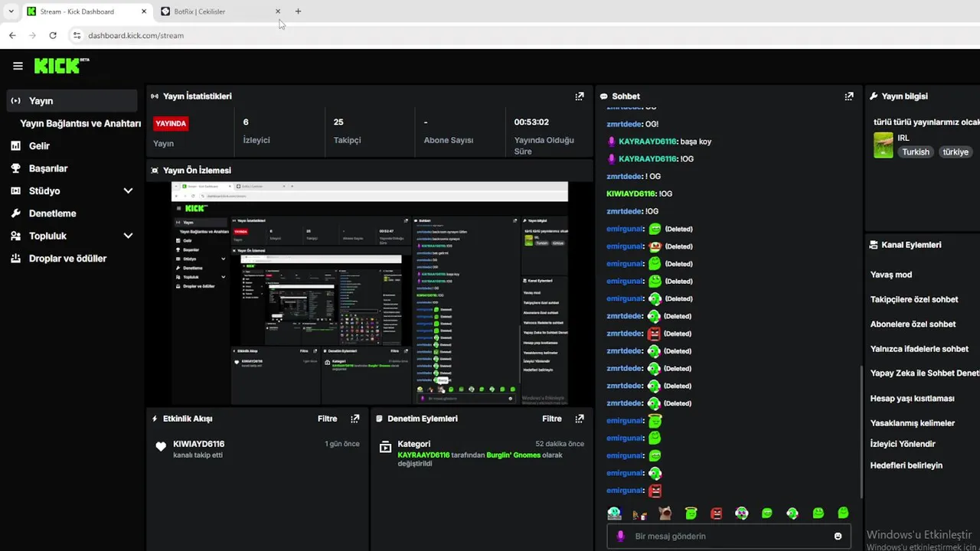980x551 pixels.
Task: Go back with the browser back arrow
Action: 12,35
